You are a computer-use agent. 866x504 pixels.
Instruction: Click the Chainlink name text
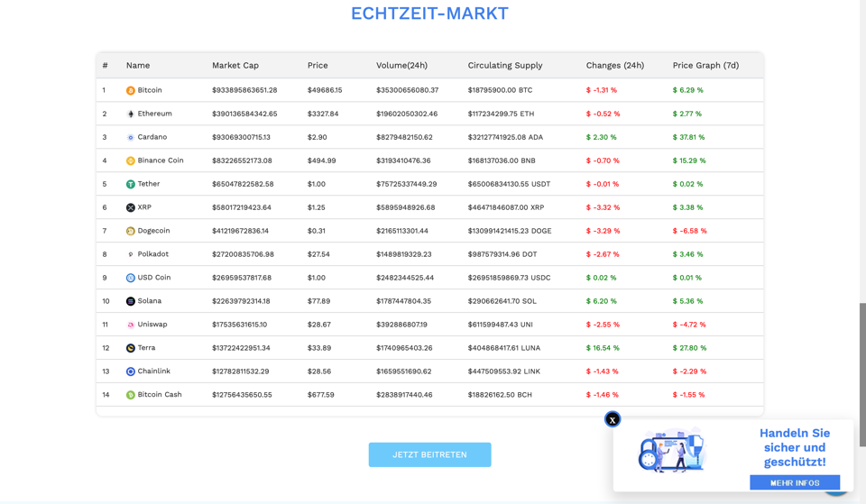click(x=153, y=371)
